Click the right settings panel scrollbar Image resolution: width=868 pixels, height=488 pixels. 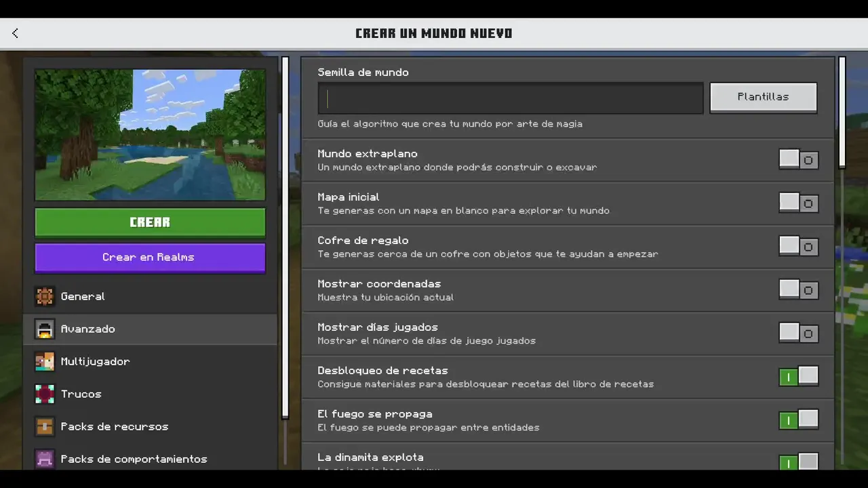pyautogui.click(x=842, y=113)
